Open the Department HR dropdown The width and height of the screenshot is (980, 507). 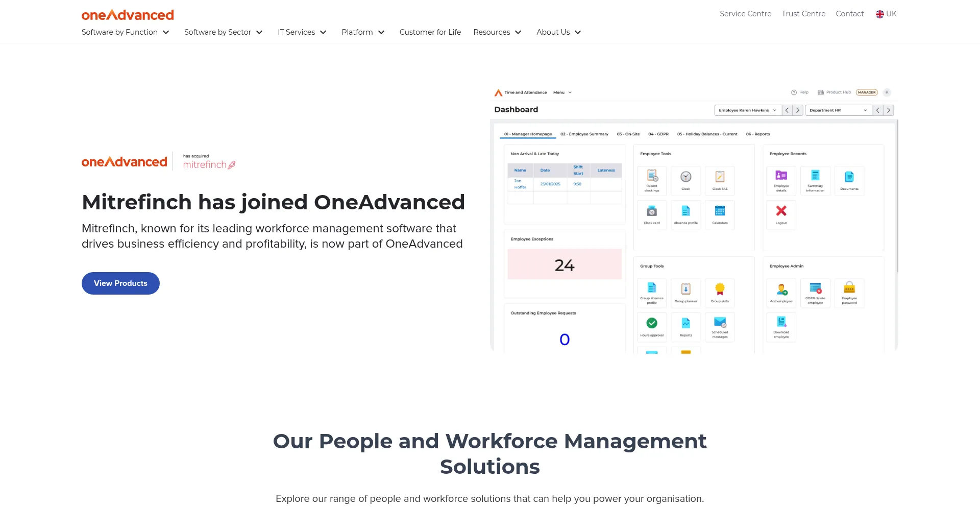pos(839,110)
